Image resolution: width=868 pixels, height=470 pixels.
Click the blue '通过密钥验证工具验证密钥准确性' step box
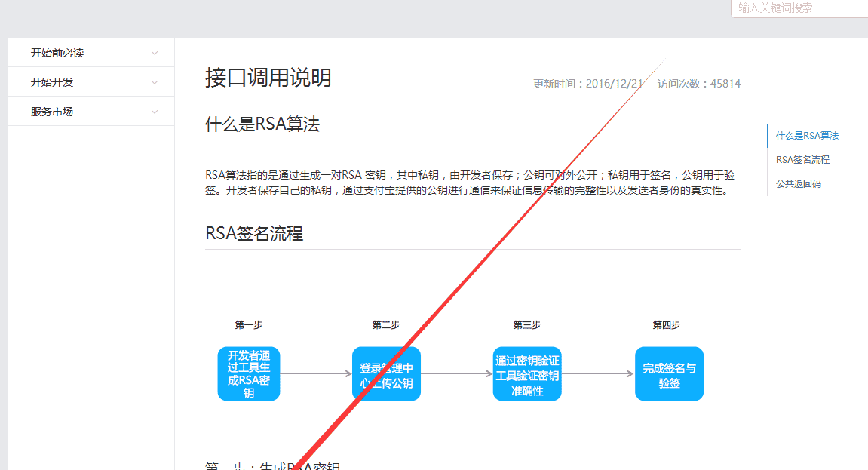pyautogui.click(x=527, y=373)
